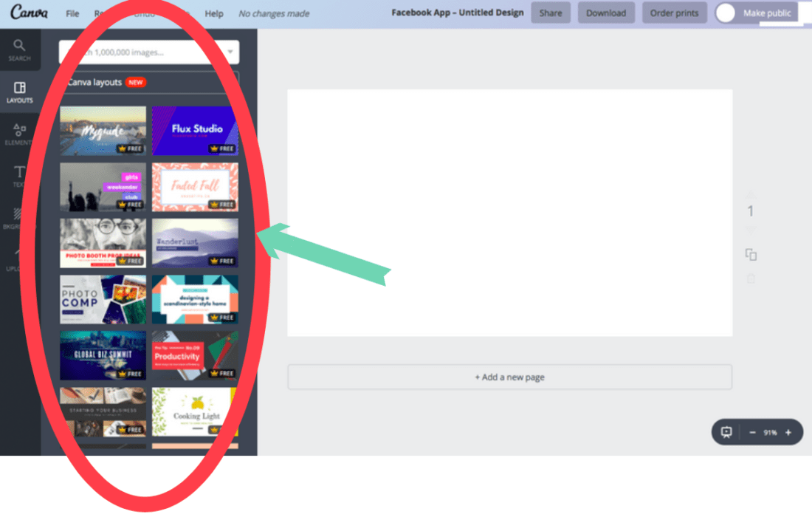Viewport: 812px width, 517px height.
Task: Open the Search panel in the sidebar
Action: click(x=21, y=46)
